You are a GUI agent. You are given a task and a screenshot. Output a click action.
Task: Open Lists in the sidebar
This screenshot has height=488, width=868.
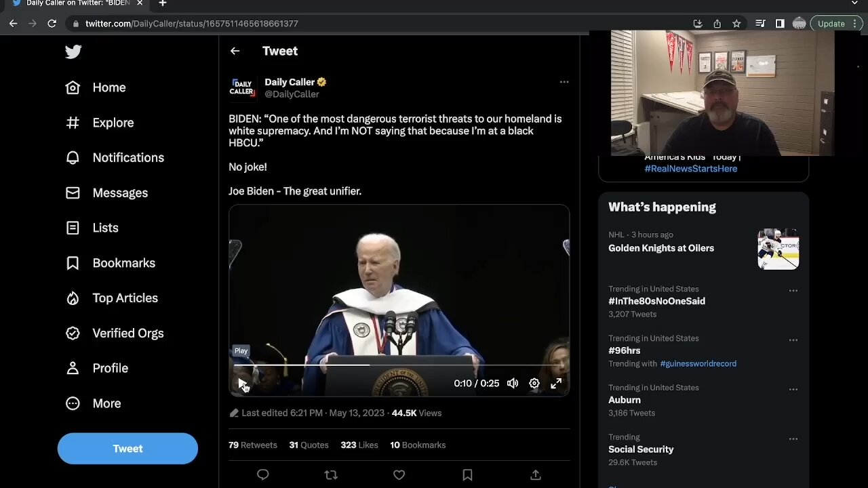tap(92, 228)
